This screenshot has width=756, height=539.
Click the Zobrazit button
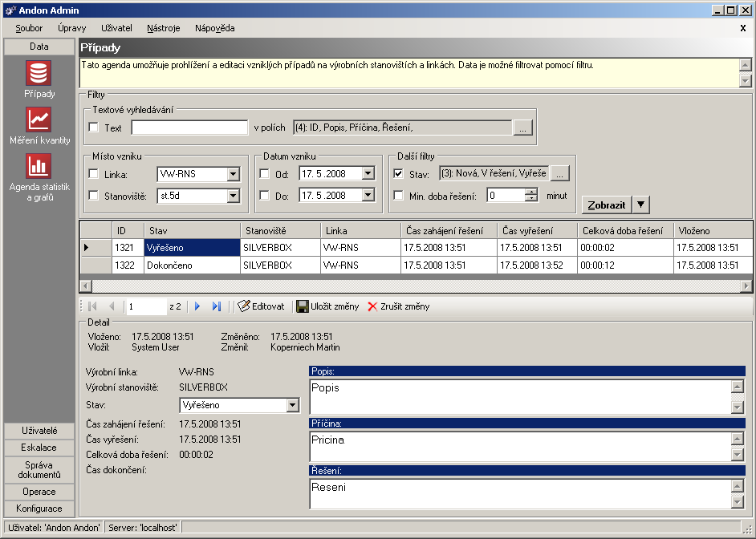click(x=606, y=205)
